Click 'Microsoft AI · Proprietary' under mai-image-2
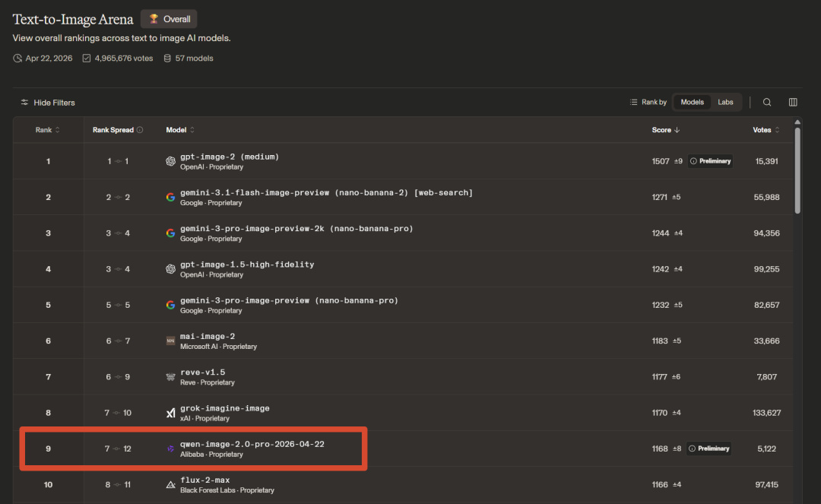 point(218,347)
